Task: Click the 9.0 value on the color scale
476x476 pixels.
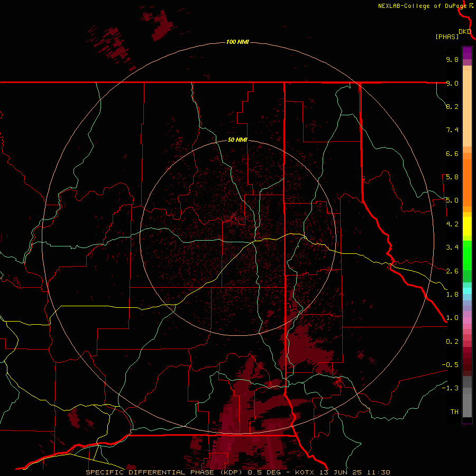Action: click(452, 83)
